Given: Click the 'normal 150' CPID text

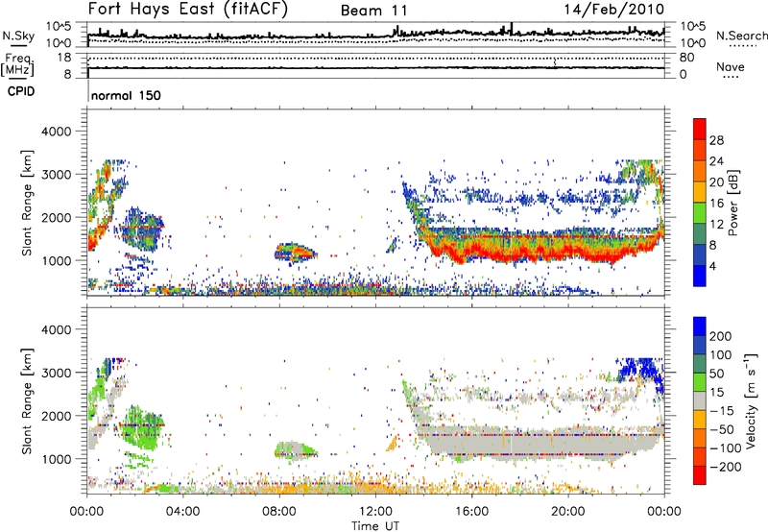Looking at the screenshot, I should pyautogui.click(x=126, y=95).
